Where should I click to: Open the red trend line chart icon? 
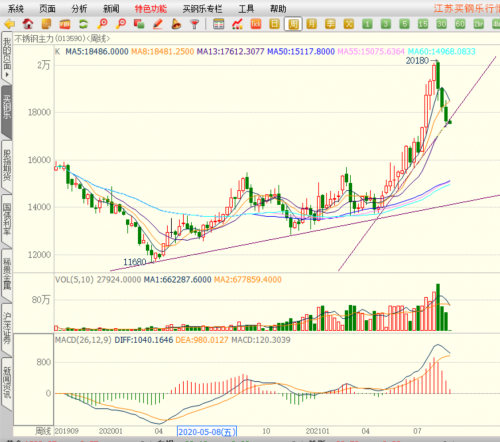point(237,24)
